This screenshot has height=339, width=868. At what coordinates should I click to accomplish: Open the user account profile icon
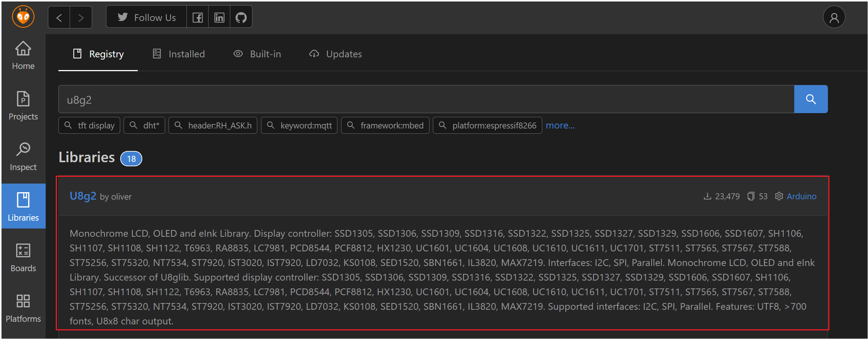point(834,18)
